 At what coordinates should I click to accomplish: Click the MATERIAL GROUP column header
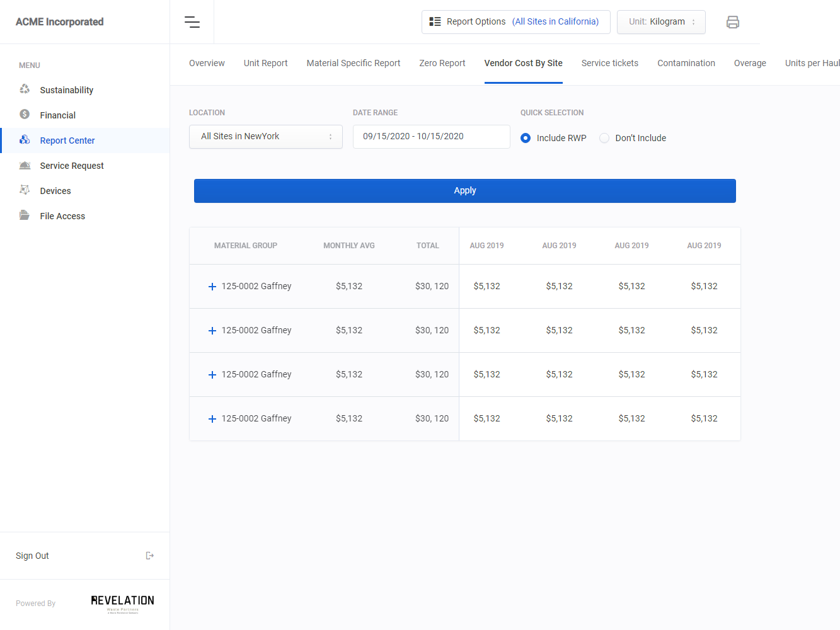tap(246, 246)
